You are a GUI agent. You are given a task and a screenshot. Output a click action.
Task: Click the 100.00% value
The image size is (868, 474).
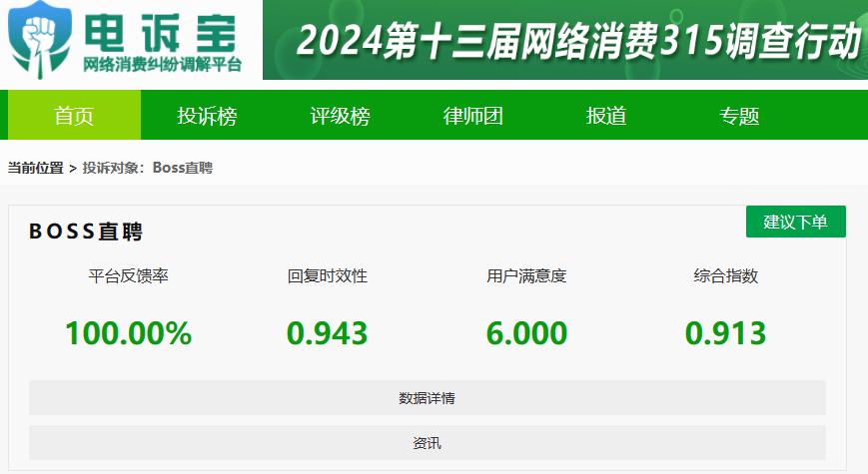[x=129, y=333]
